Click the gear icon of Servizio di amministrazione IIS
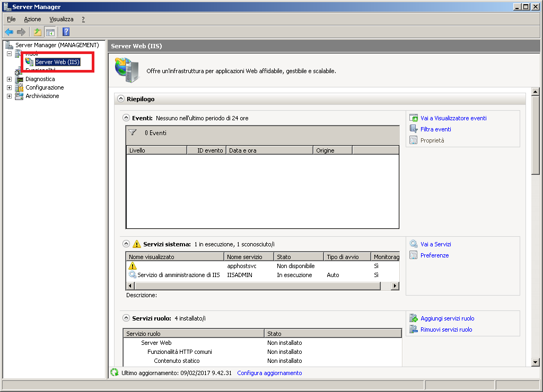The width and height of the screenshot is (543, 392). point(132,275)
